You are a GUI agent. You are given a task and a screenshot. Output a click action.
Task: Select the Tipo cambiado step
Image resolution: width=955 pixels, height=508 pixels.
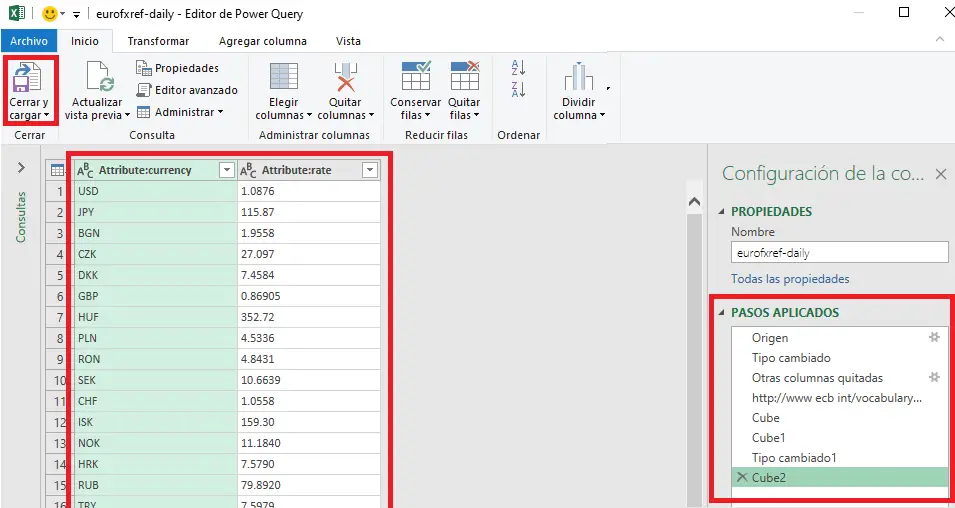pos(840,358)
